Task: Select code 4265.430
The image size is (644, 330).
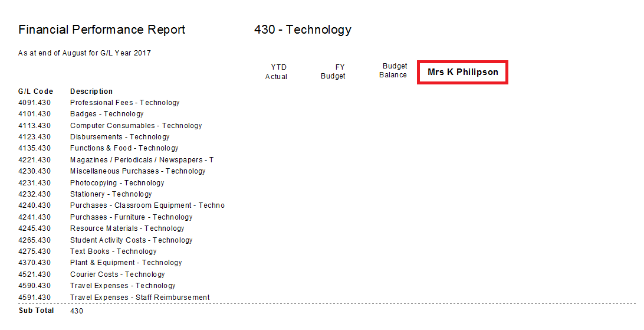Action: click(x=34, y=240)
